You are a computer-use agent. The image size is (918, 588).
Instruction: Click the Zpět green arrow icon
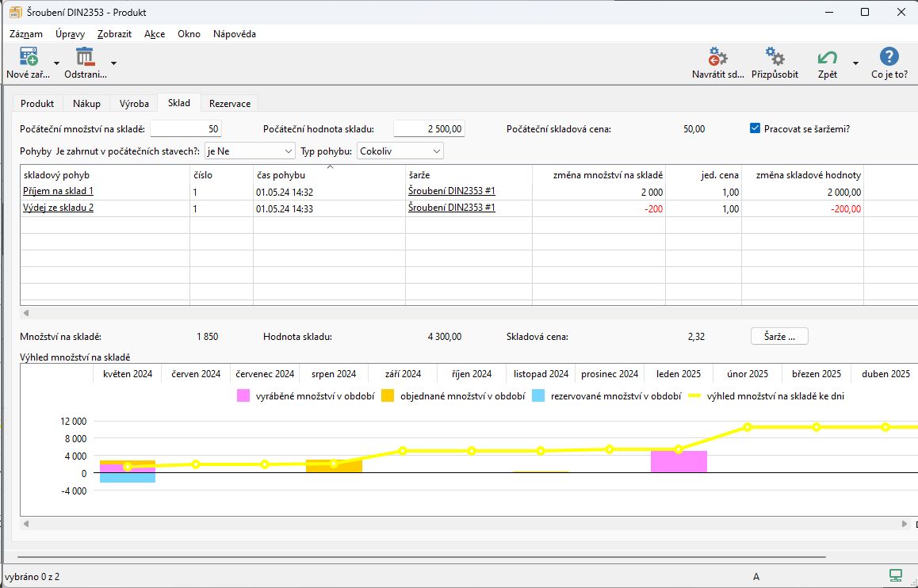827,58
